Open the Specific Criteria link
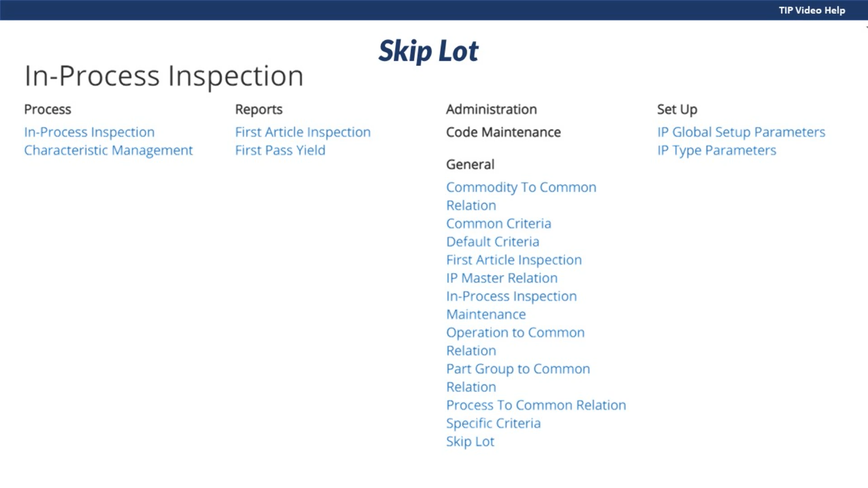Image resolution: width=868 pixels, height=488 pixels. pyautogui.click(x=493, y=423)
